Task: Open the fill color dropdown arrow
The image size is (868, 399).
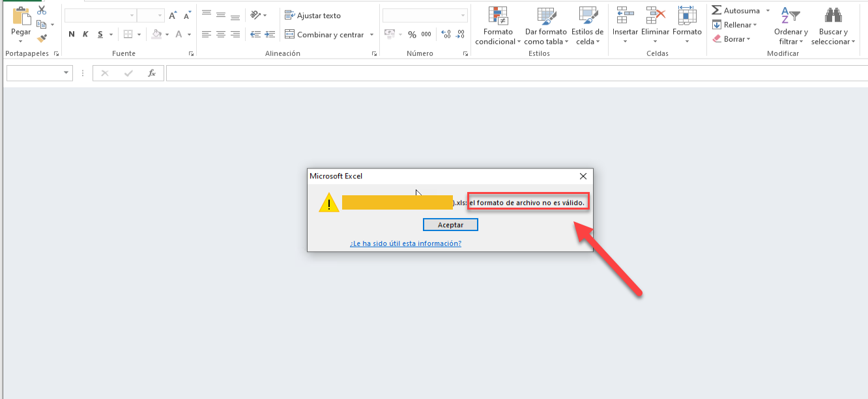Action: (167, 34)
